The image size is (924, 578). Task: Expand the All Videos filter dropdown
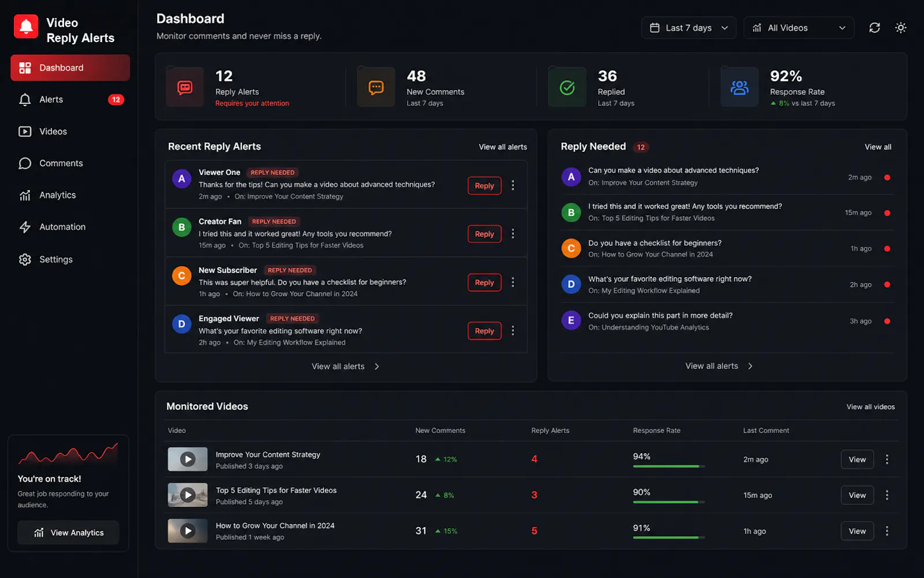799,28
